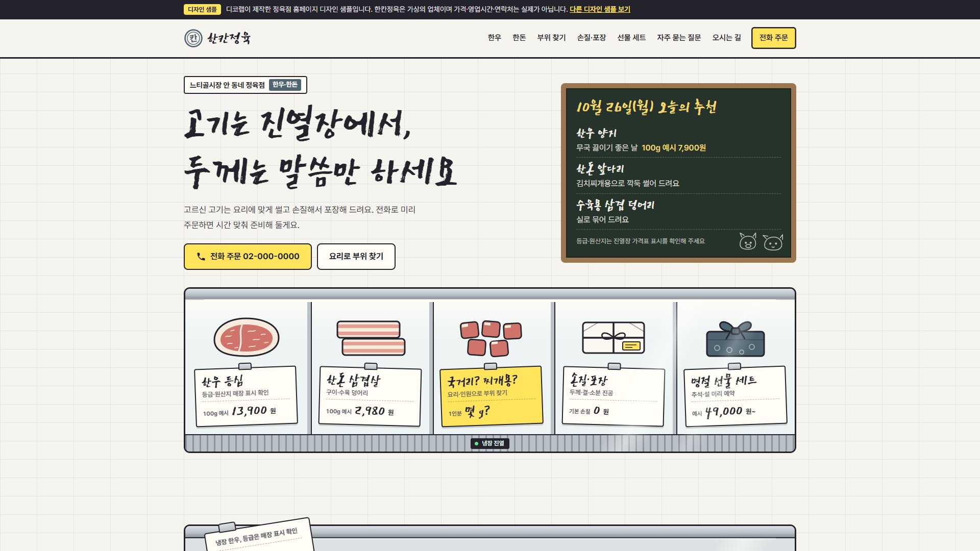This screenshot has height=551, width=980.
Task: Open the 한우 등심 price card
Action: pyautogui.click(x=246, y=396)
